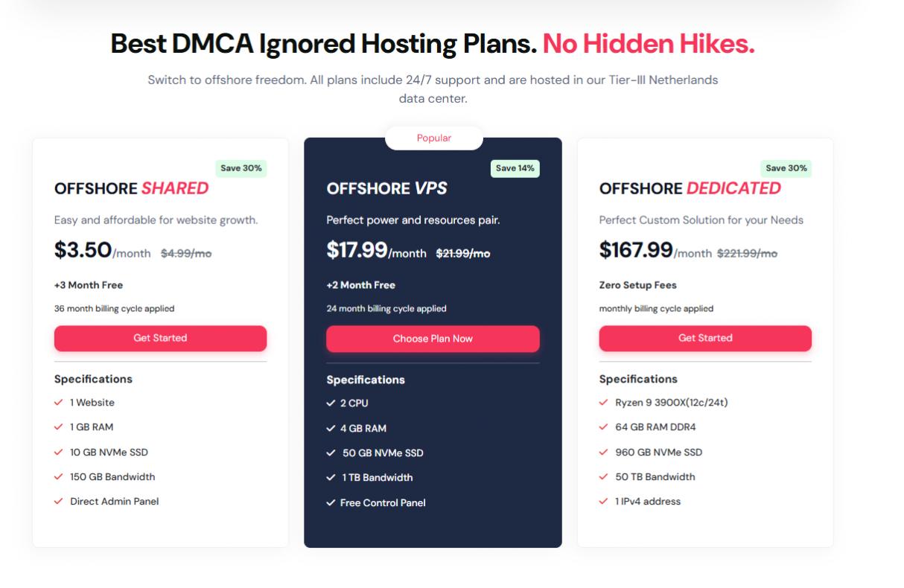
Task: Select the OFFSHORE VPS plan title
Action: coord(386,189)
